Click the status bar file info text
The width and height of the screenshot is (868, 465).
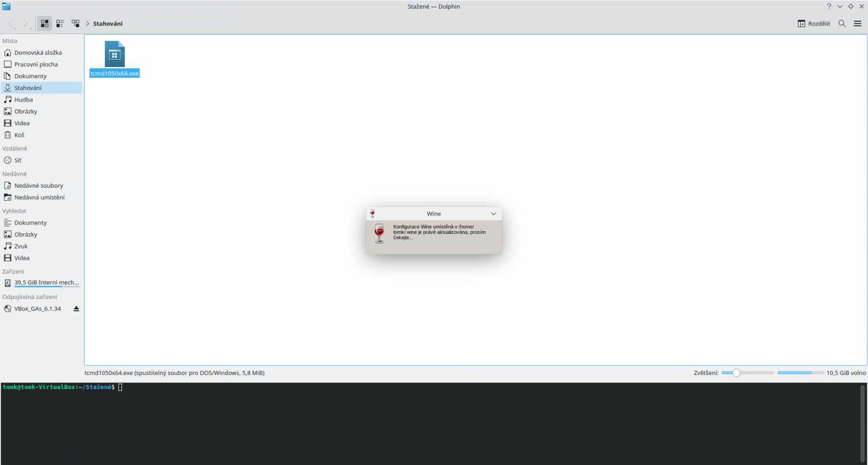pyautogui.click(x=175, y=373)
